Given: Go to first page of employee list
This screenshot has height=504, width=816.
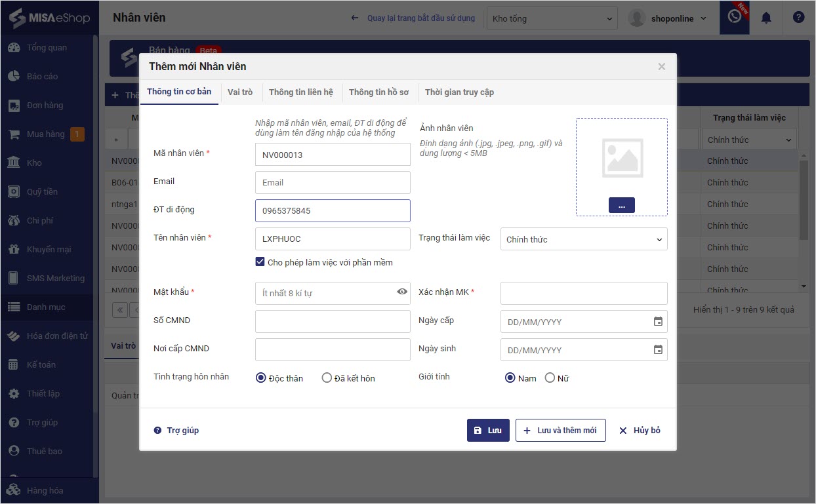Looking at the screenshot, I should (119, 309).
